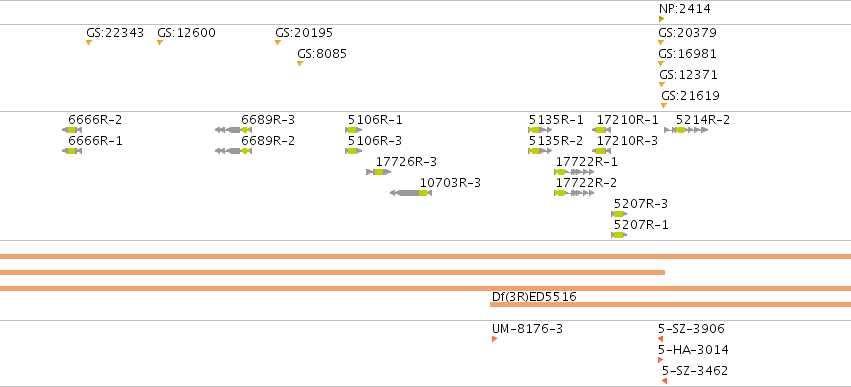Open the NP:2414 label
The height and width of the screenshot is (387, 851).
[684, 9]
